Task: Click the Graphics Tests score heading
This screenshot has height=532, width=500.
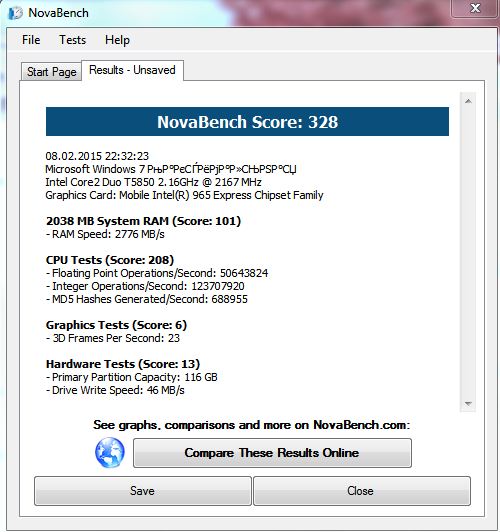Action: click(116, 325)
